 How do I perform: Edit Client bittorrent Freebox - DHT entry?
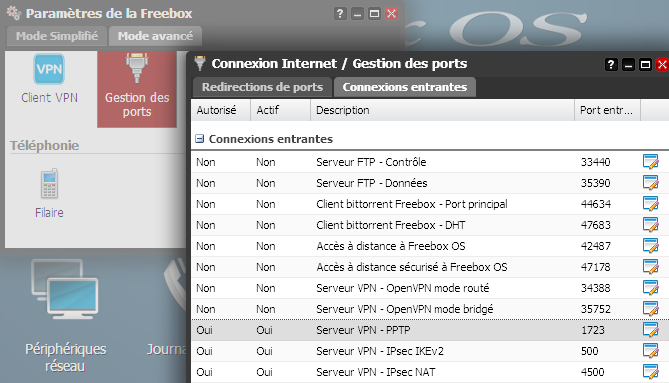click(x=651, y=225)
